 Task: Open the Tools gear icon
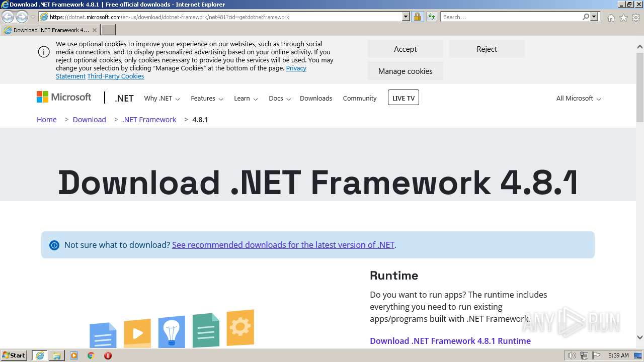click(636, 18)
